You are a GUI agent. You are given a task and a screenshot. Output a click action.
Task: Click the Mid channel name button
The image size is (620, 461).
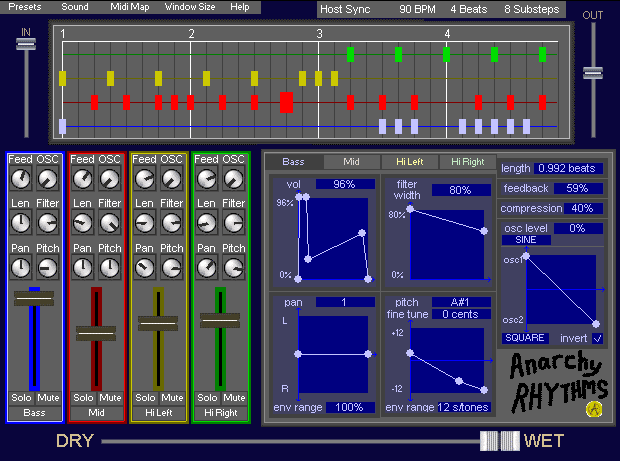[97, 413]
